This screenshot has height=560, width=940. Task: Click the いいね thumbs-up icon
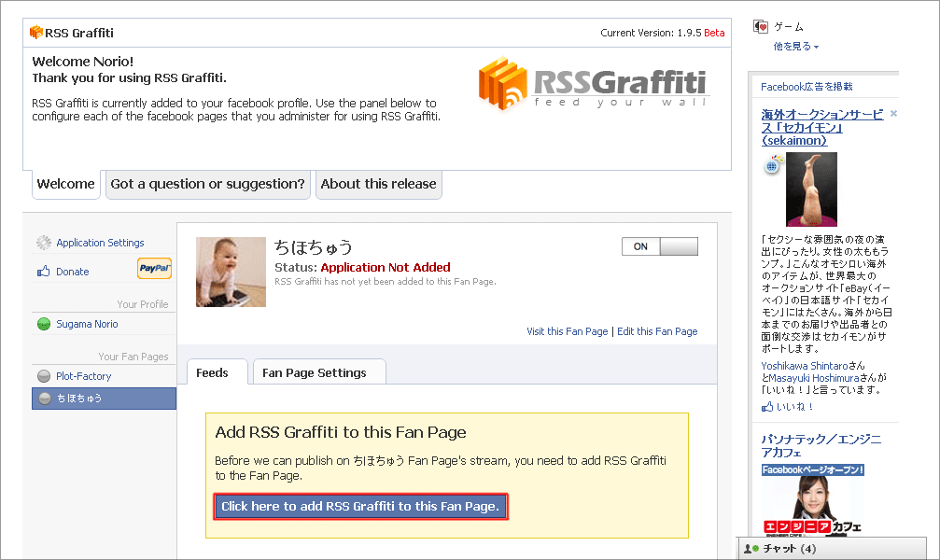tap(767, 407)
